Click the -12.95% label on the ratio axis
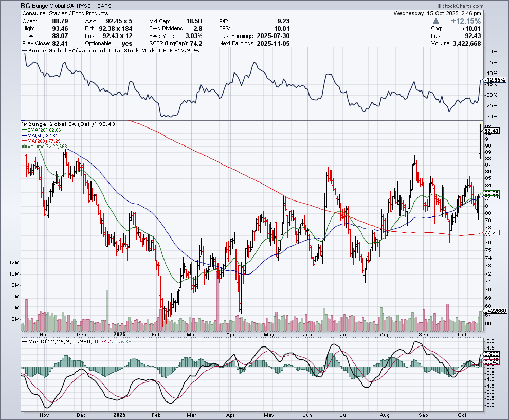 (495, 80)
